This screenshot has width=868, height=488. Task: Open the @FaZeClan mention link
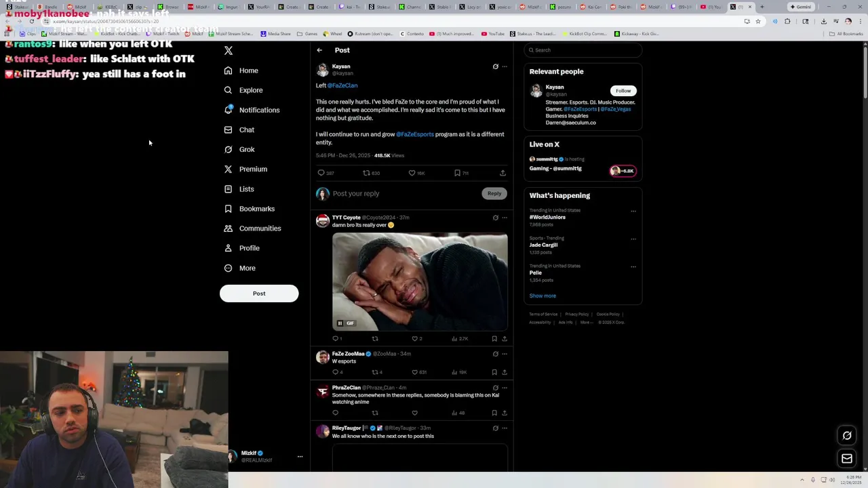(342, 85)
